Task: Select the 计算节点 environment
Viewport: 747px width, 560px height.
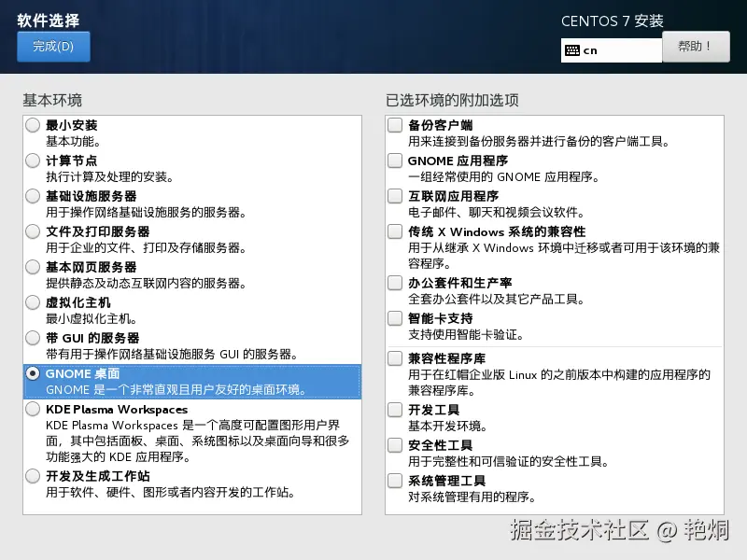Action: click(x=31, y=161)
